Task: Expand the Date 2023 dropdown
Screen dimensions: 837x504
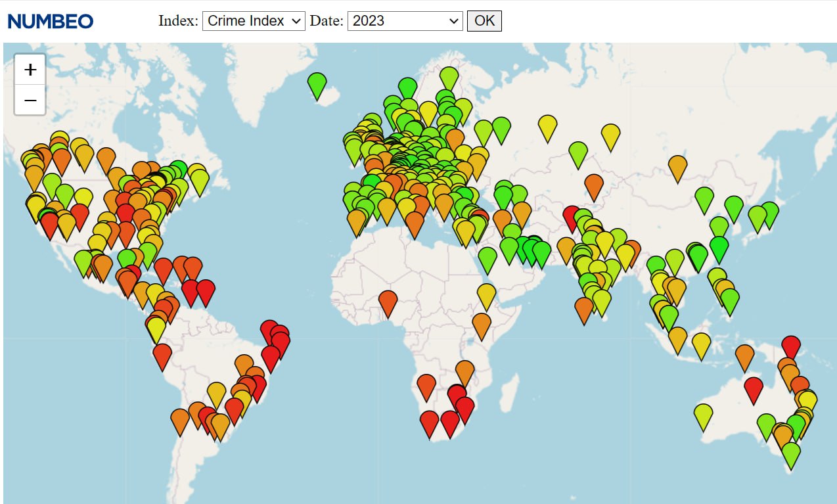Action: (x=405, y=21)
